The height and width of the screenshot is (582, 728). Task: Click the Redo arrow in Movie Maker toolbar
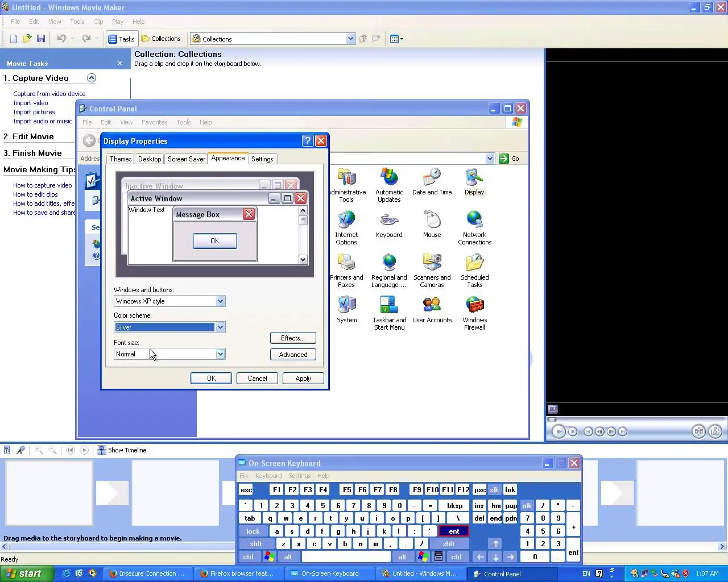click(86, 39)
